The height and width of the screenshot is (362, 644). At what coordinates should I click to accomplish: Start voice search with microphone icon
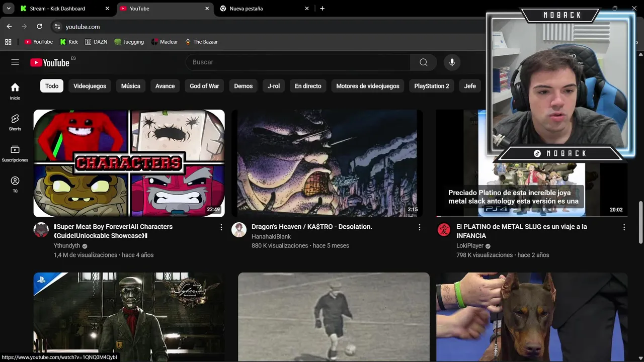(x=452, y=62)
